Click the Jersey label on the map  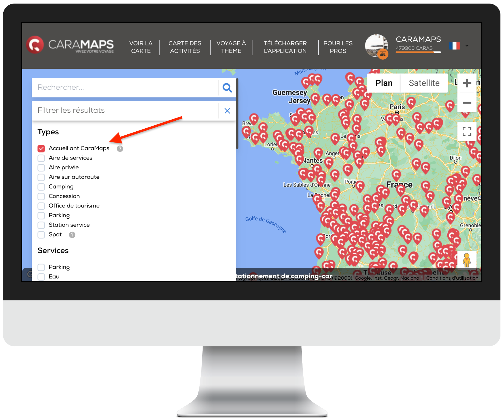pos(299,101)
